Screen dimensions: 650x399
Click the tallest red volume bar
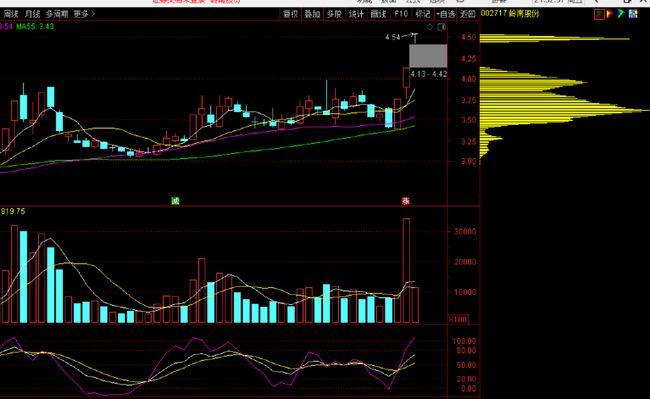point(406,271)
